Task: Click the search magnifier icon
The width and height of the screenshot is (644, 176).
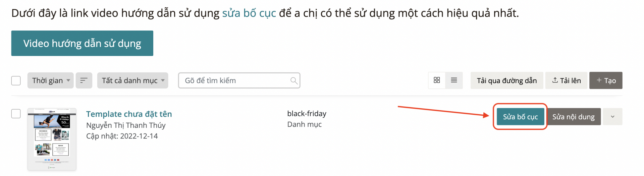Action: point(294,80)
